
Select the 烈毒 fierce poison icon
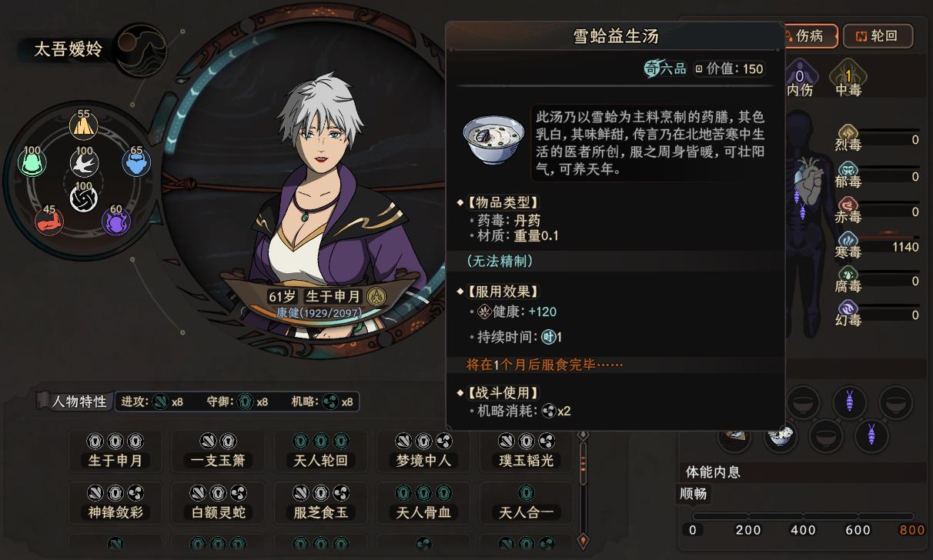point(848,132)
